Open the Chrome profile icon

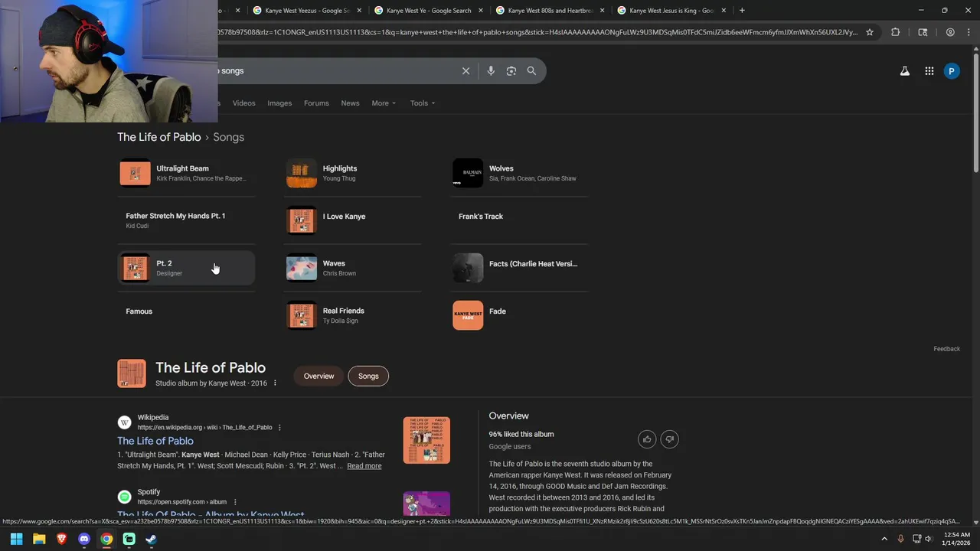coord(950,32)
